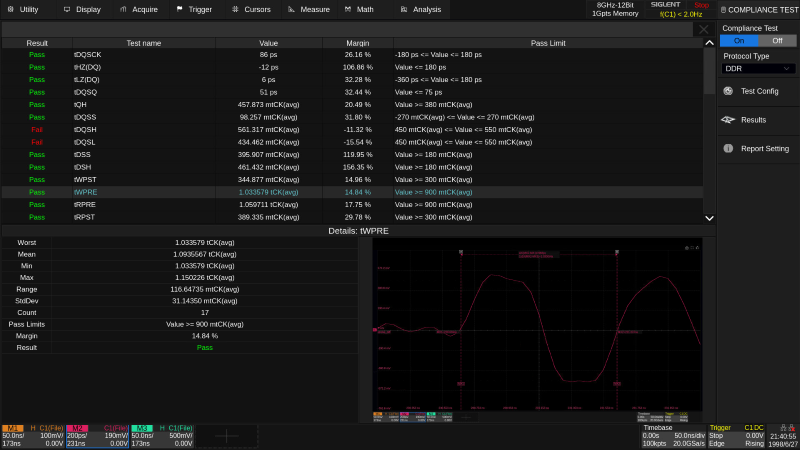800x450 pixels.
Task: Click the Results eye icon
Action: (728, 119)
